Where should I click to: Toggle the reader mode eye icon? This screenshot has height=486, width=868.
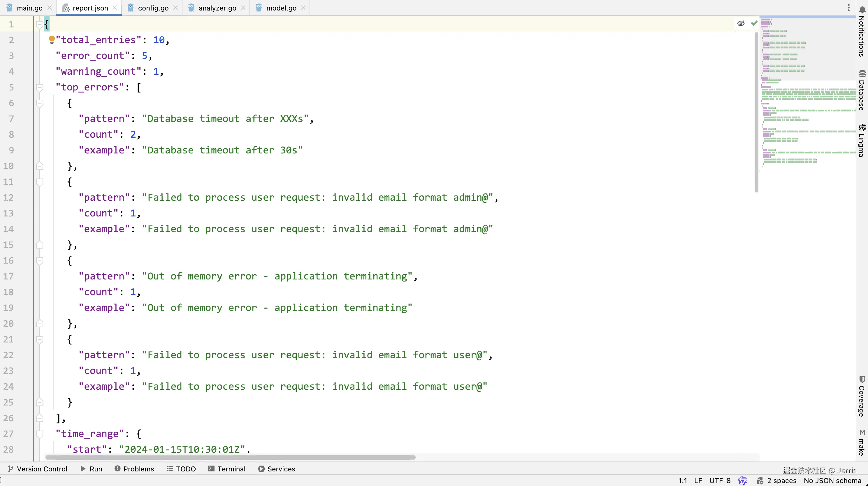741,23
